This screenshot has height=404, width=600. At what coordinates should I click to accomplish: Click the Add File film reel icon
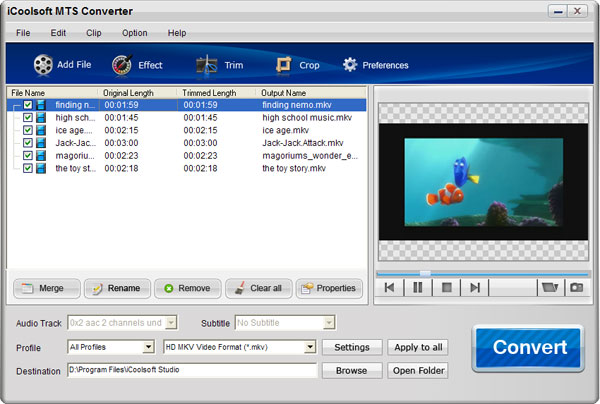coord(43,64)
